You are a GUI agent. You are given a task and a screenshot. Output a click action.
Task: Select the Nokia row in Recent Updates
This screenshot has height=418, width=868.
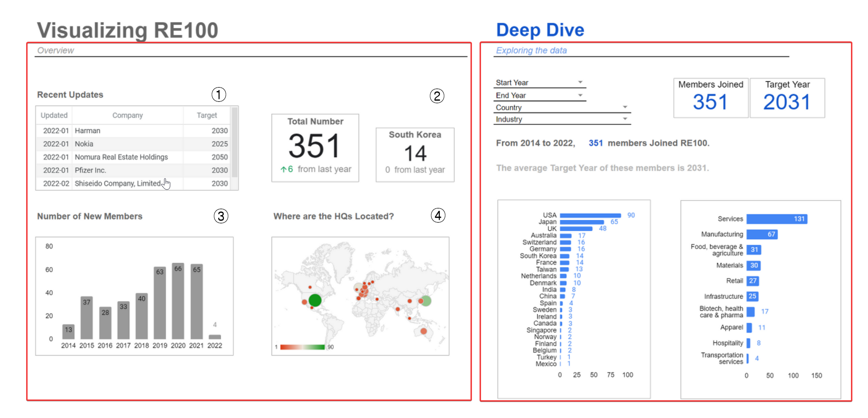(127, 144)
